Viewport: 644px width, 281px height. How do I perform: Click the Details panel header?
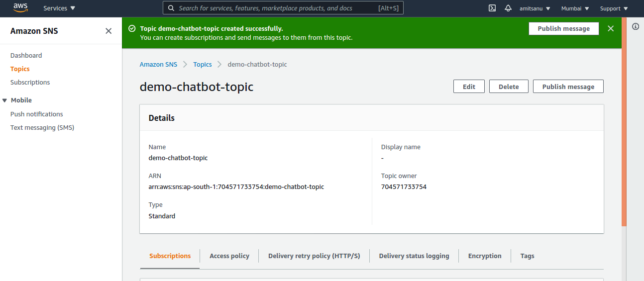coord(372,118)
